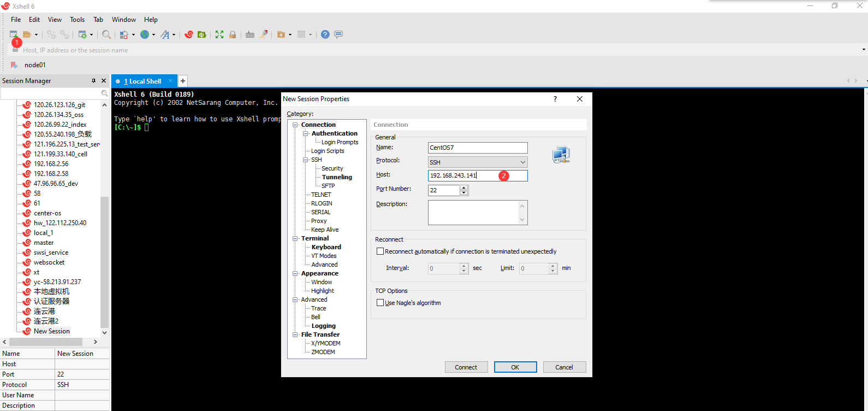Click the dialog question mark help button
868x411 pixels.
tap(555, 99)
